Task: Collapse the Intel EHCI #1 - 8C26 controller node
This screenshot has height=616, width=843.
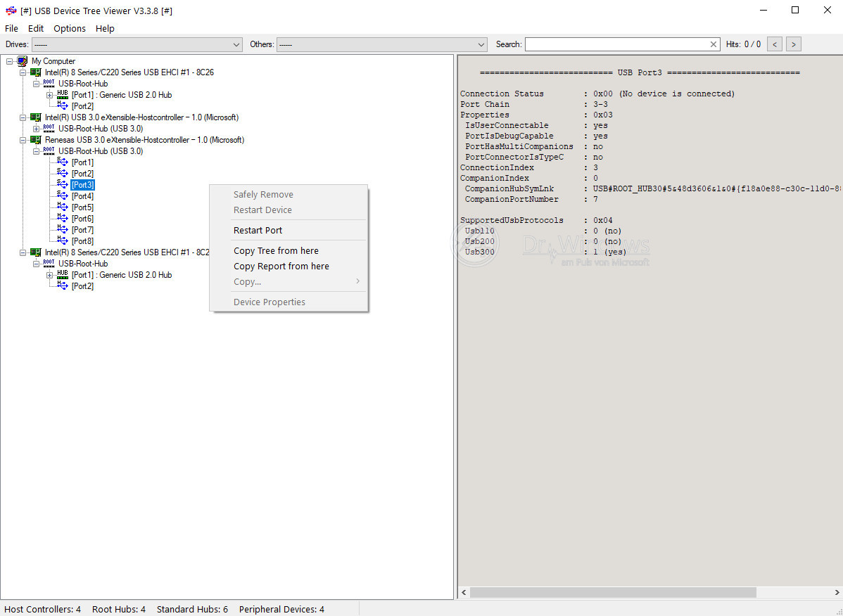Action: click(x=23, y=72)
